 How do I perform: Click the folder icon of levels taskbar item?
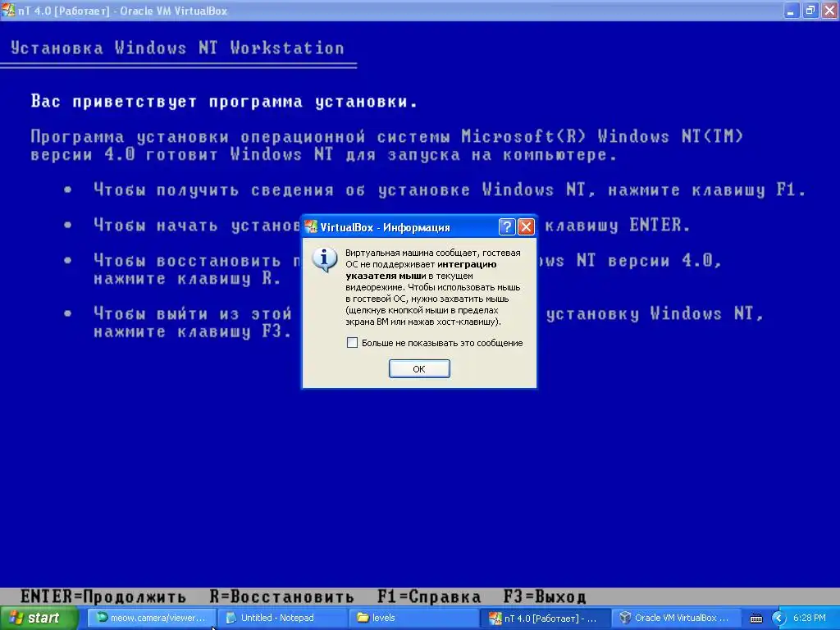tap(363, 619)
